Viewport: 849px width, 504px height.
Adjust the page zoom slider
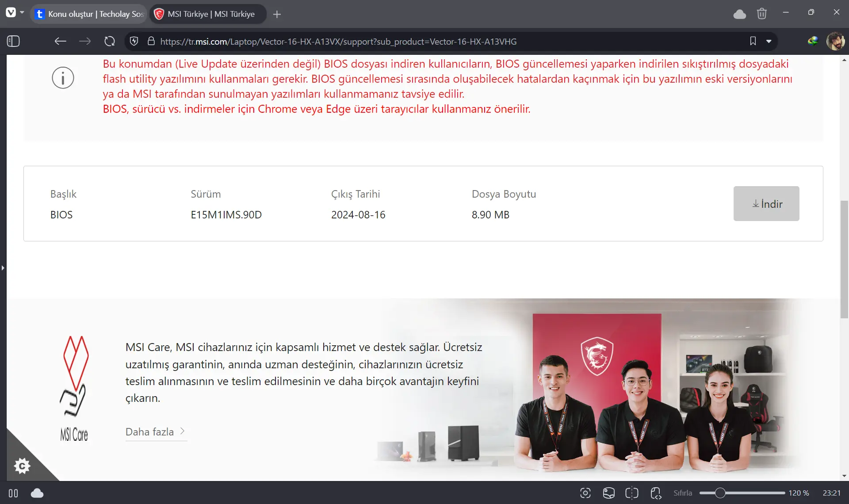tap(742, 493)
